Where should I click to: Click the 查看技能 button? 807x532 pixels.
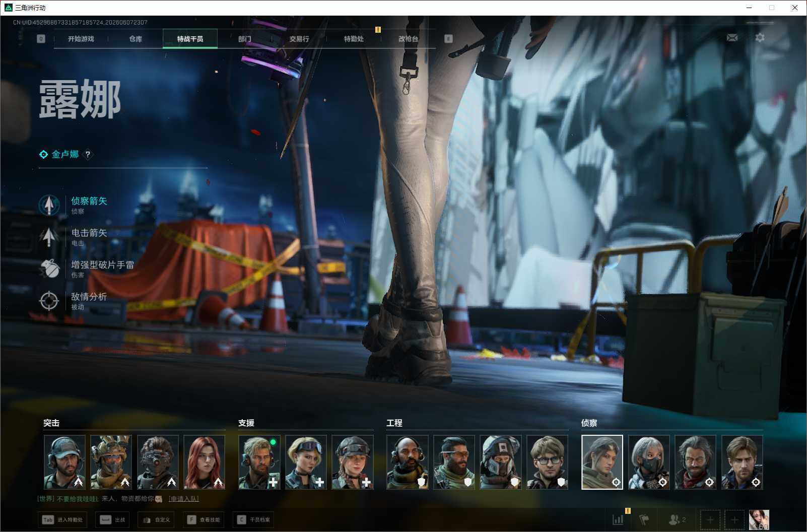point(205,519)
